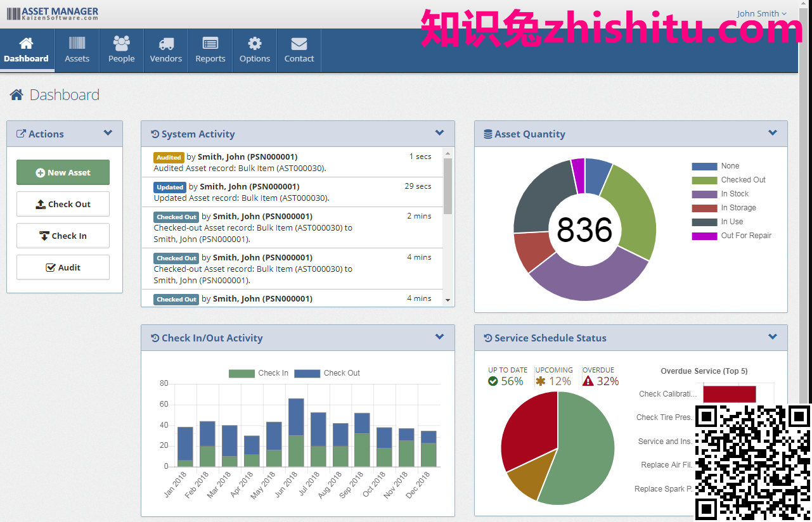Switch to the Vendors tab

[166, 50]
